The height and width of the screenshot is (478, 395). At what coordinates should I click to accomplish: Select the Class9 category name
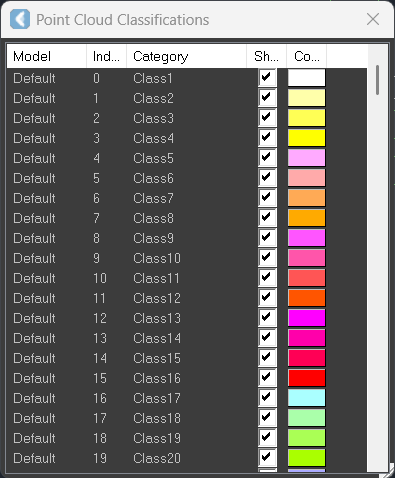153,238
